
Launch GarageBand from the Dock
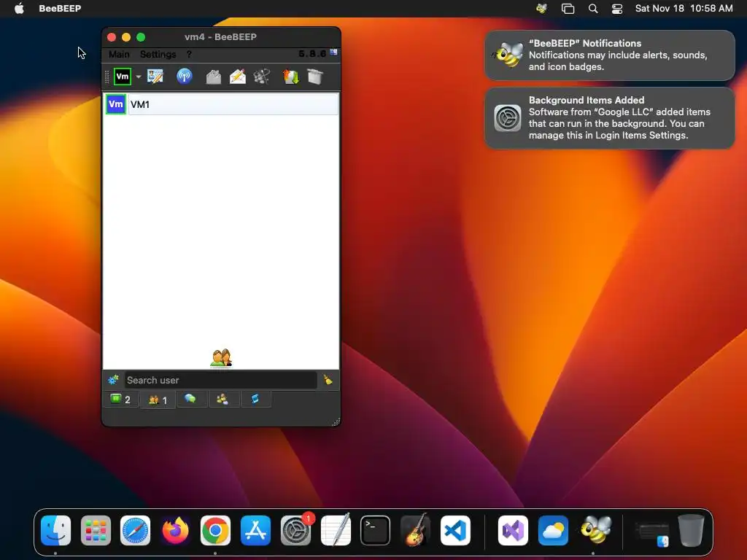(415, 530)
